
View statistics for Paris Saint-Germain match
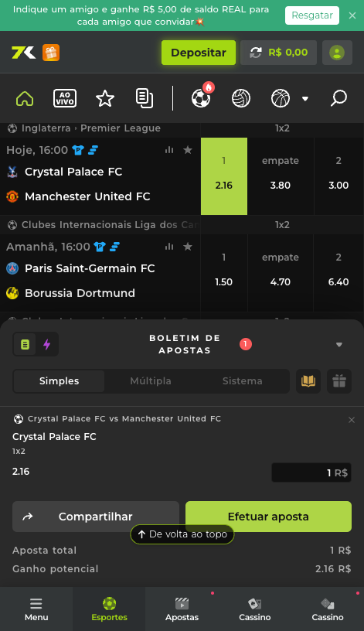pos(169,247)
